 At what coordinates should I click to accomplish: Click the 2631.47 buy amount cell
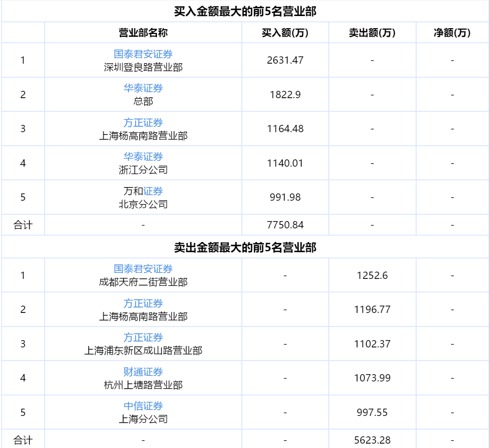click(x=286, y=60)
